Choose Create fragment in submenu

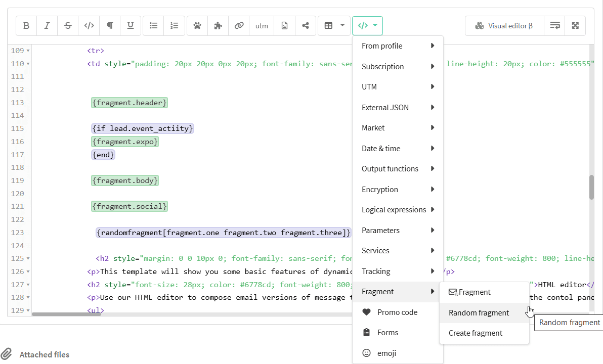pos(484,333)
